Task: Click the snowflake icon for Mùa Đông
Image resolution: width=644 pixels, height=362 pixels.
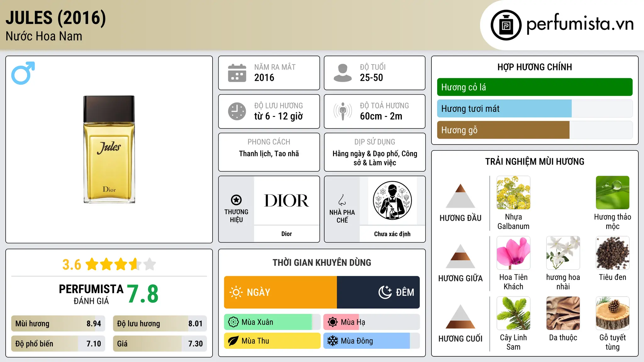Action: pyautogui.click(x=333, y=341)
